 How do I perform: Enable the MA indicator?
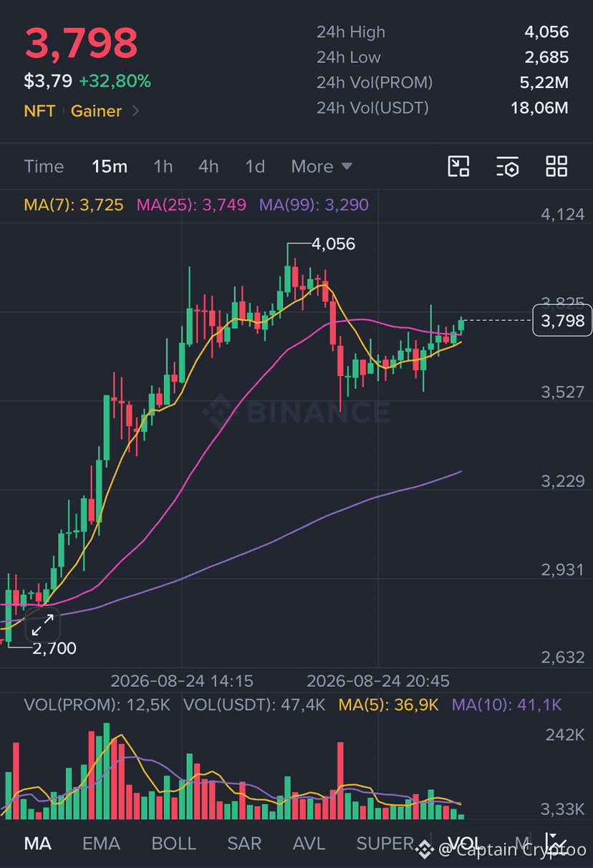[38, 844]
